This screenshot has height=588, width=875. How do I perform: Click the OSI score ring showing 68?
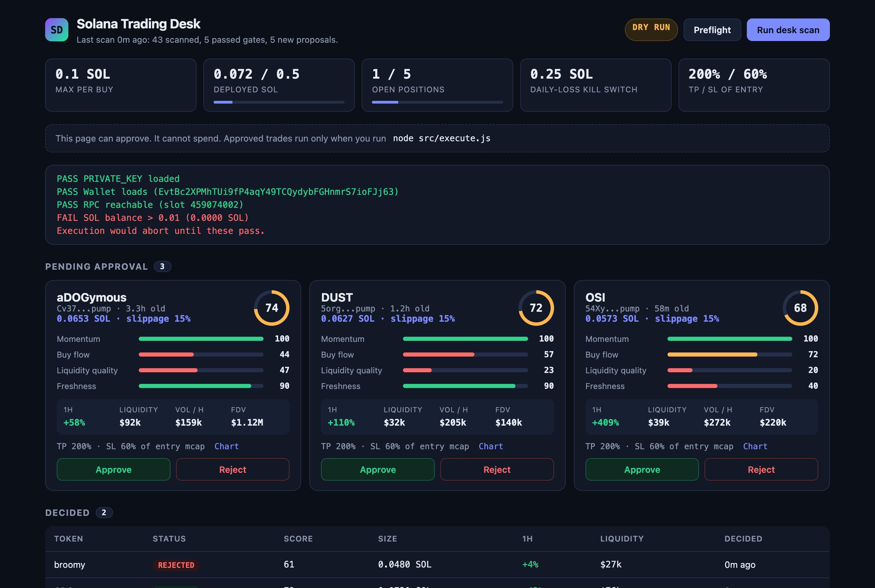pyautogui.click(x=800, y=308)
